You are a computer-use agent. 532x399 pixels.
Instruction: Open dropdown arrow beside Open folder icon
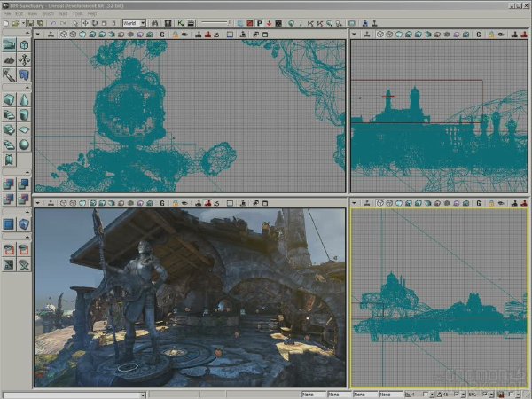(x=23, y=23)
